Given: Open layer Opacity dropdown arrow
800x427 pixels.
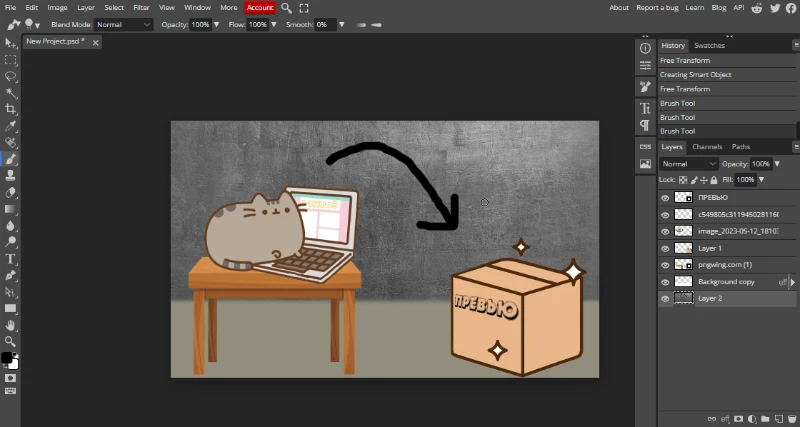Looking at the screenshot, I should coord(777,164).
